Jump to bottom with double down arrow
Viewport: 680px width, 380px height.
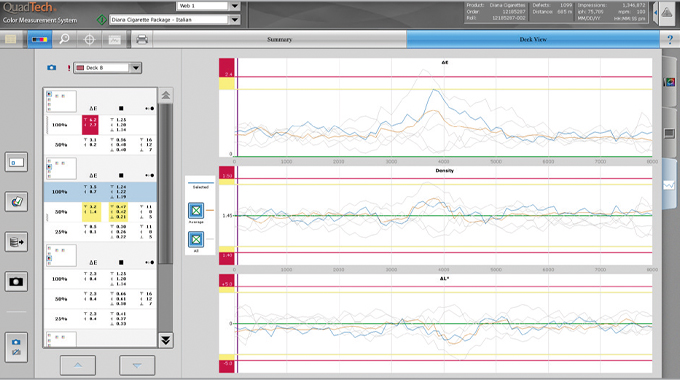coord(166,340)
